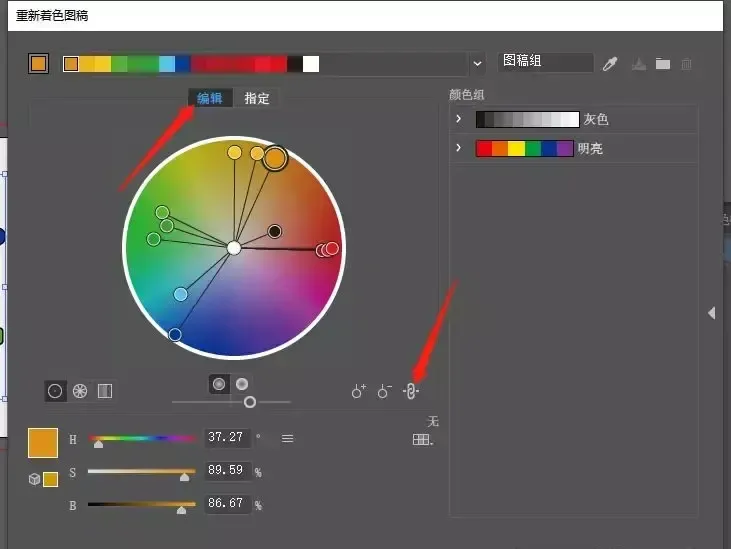Select the black color marker on wheel
The height and width of the screenshot is (549, 731).
coord(275,231)
